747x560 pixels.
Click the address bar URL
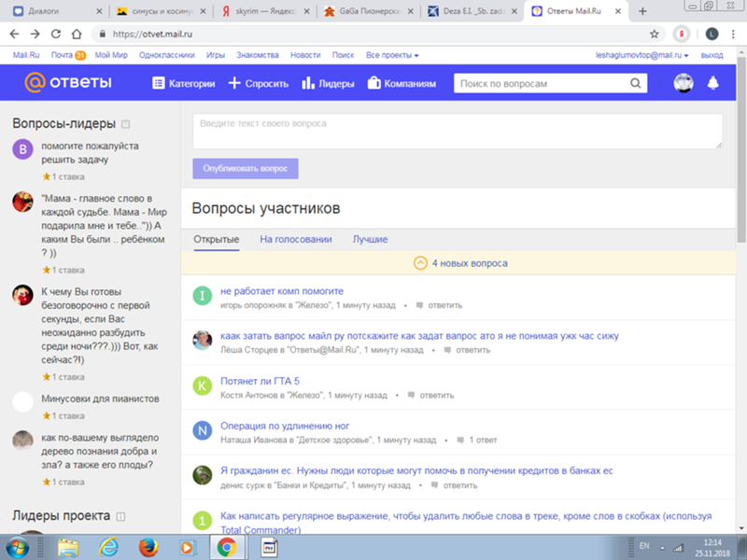coord(152,34)
